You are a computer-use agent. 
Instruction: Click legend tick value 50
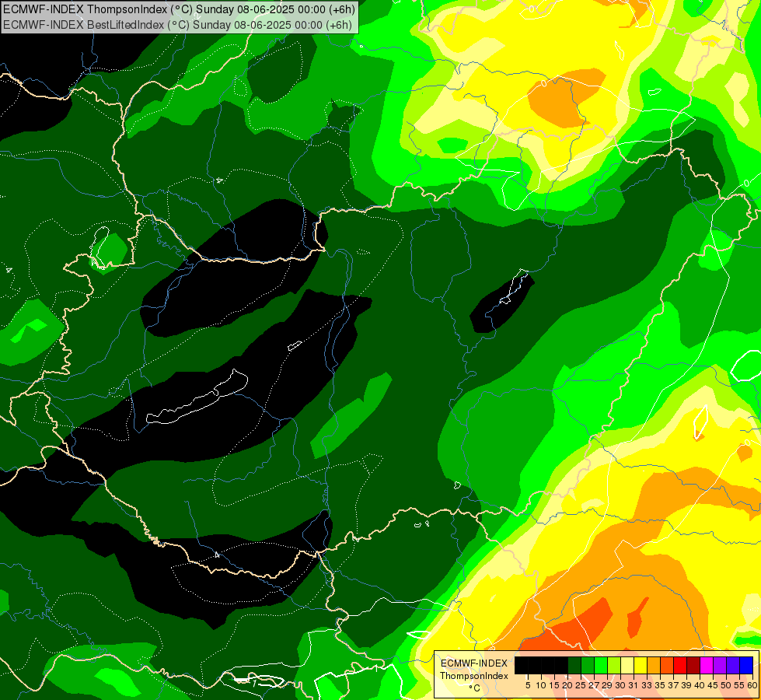tap(726, 685)
